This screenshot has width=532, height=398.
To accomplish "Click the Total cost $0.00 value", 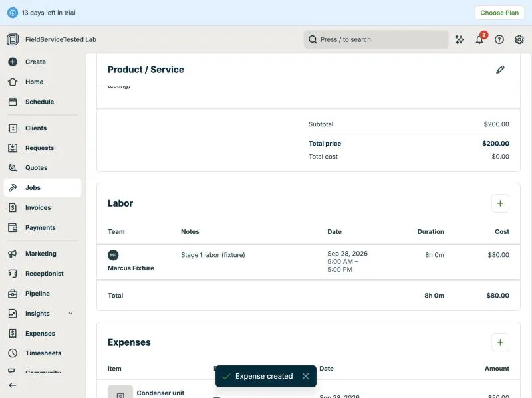I will pos(501,157).
